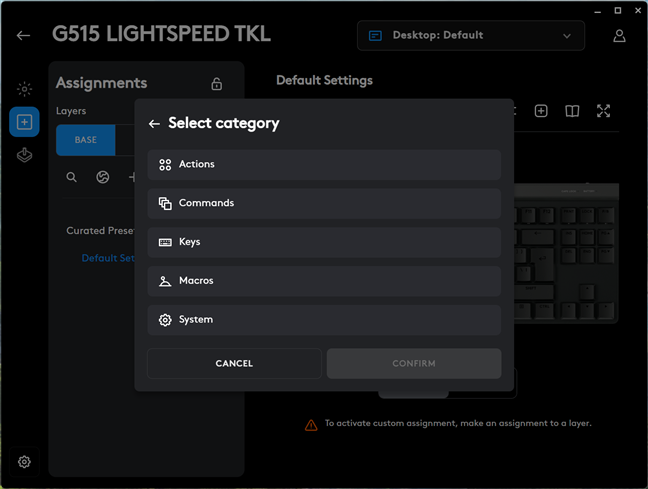Click the add assignment plus icon

coord(541,111)
